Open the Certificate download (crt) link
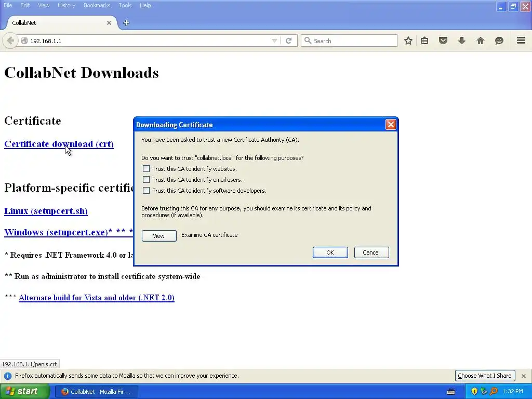Screen dimensions: 532x399 59,144
